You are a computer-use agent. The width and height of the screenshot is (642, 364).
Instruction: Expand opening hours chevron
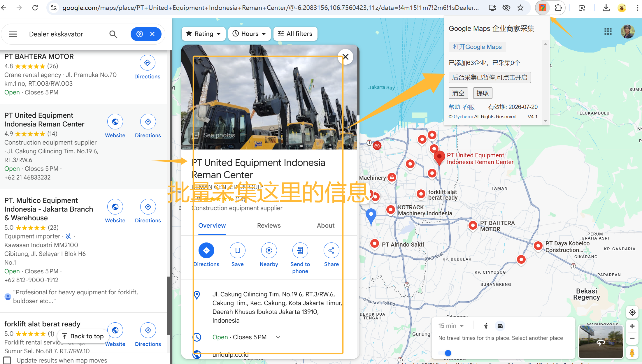[278, 337]
